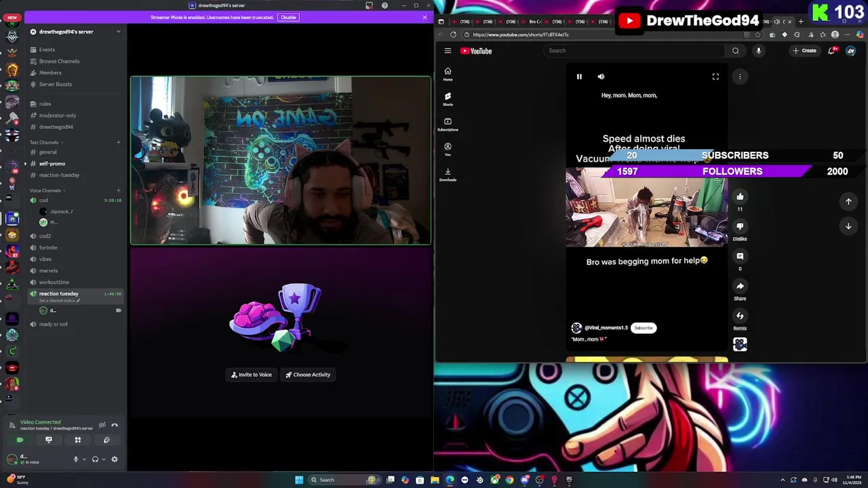Toggle Discord screen sharing
868x488 pixels.
pos(49,440)
